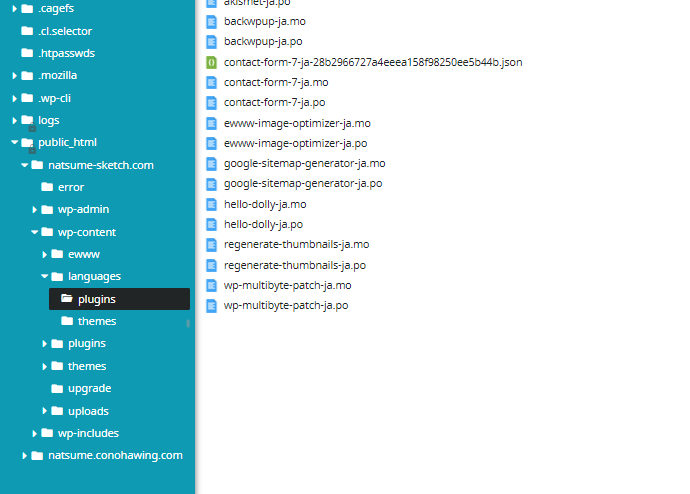Click the google-sitemap-generator-ja.po file icon
The width and height of the screenshot is (690, 494).
[212, 184]
